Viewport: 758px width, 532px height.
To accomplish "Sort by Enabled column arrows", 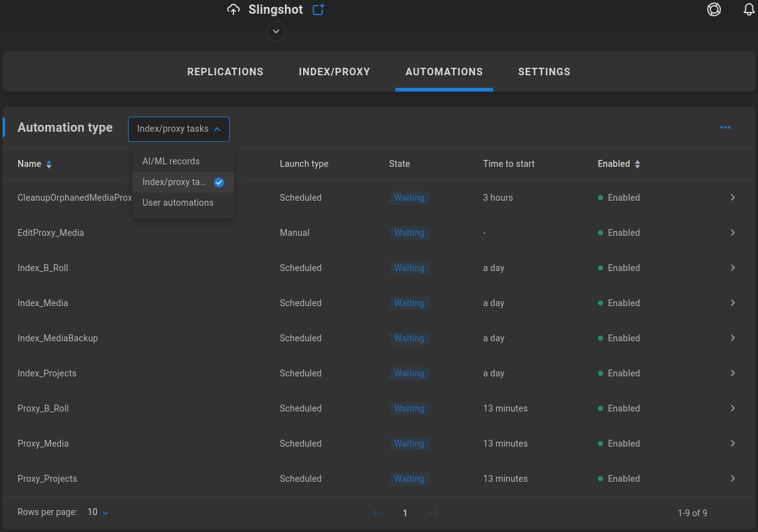I will click(638, 164).
